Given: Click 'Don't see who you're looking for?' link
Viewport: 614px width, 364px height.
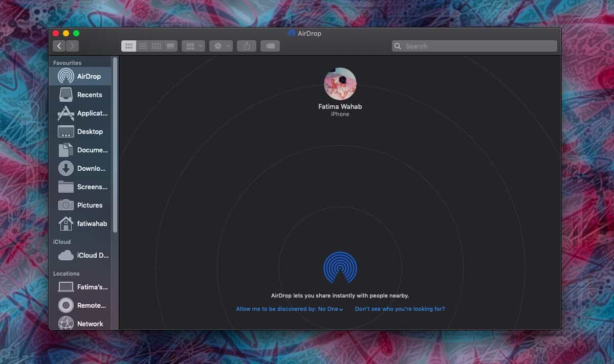Looking at the screenshot, I should pos(400,309).
